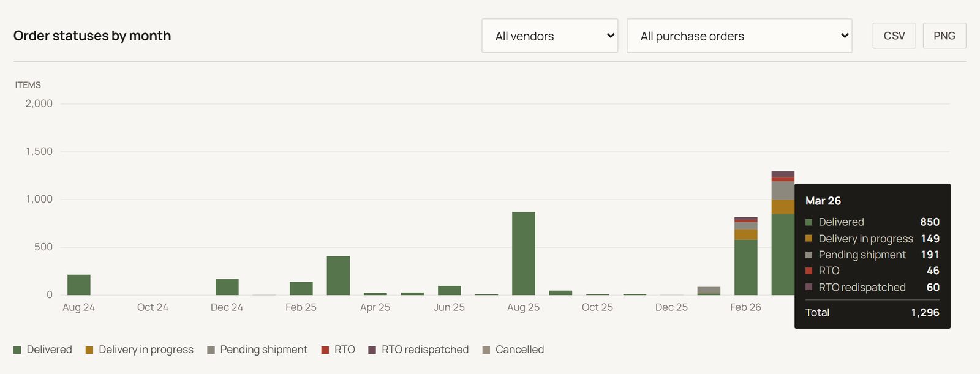The image size is (980, 374).
Task: Click the Feb 26 x-axis label
Action: point(745,307)
